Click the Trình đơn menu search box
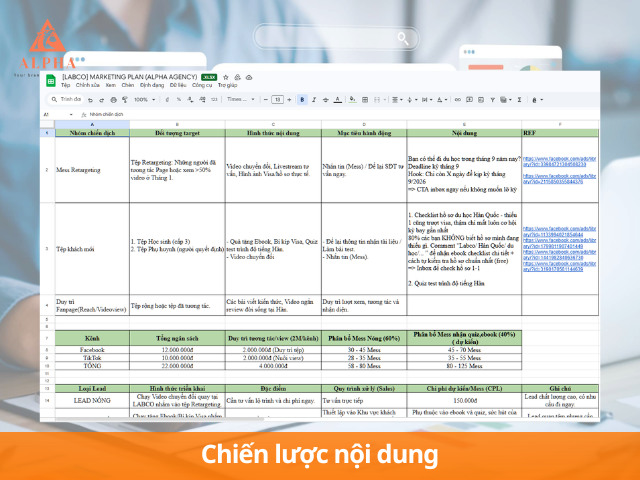 point(65,99)
